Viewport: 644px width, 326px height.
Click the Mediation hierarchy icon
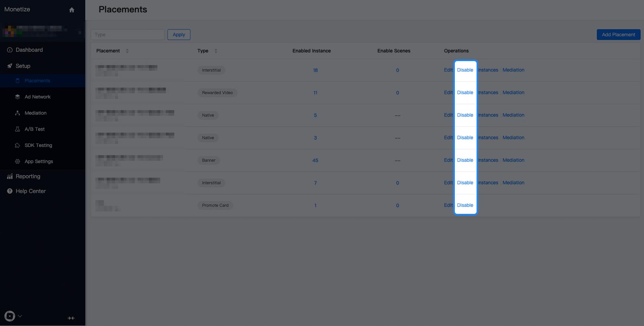[x=17, y=113]
